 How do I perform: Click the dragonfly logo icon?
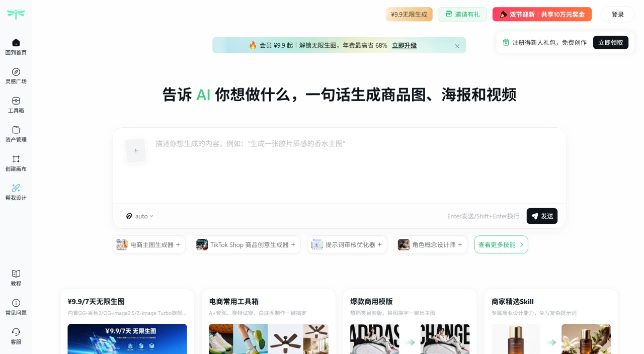pyautogui.click(x=16, y=14)
